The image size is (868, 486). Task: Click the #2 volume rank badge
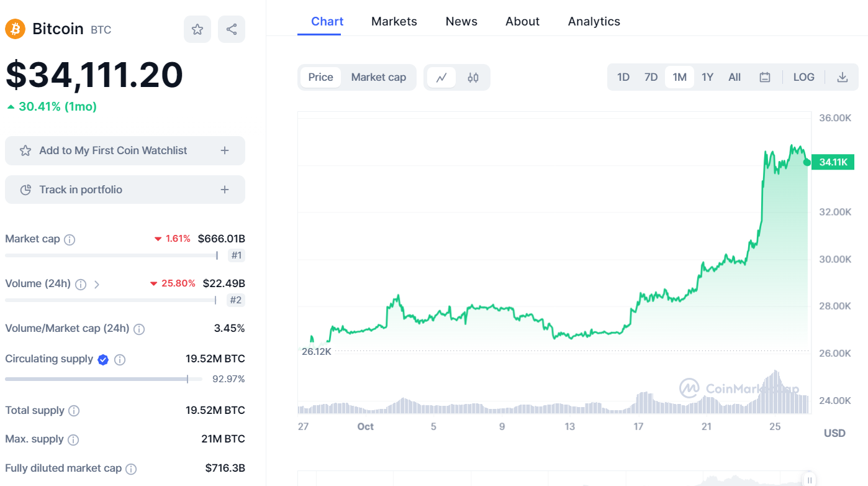237,301
